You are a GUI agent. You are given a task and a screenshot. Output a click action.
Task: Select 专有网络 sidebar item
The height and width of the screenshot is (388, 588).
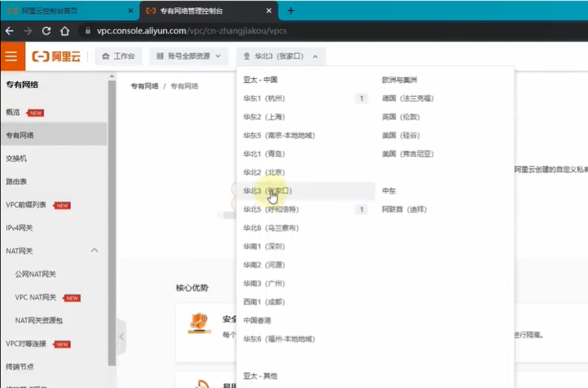tap(53, 135)
